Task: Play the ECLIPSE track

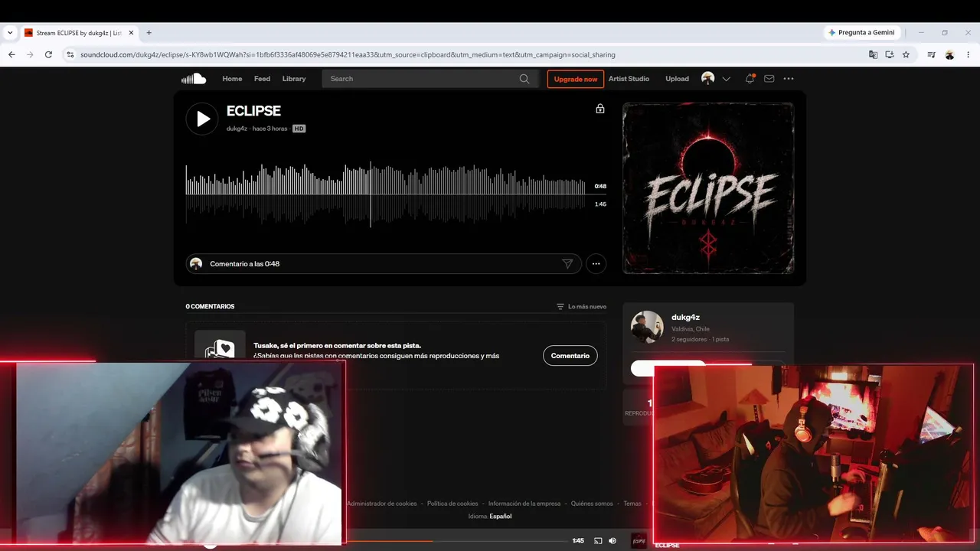Action: [x=202, y=119]
